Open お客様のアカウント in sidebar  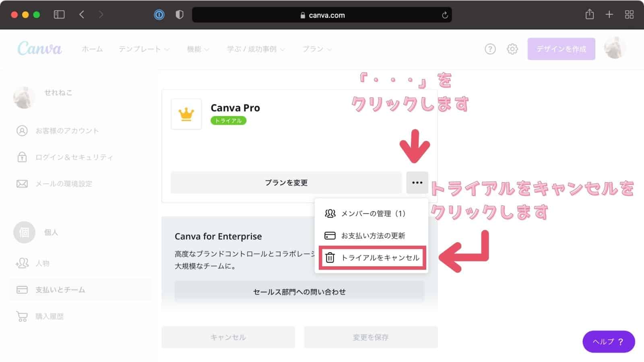[58, 131]
